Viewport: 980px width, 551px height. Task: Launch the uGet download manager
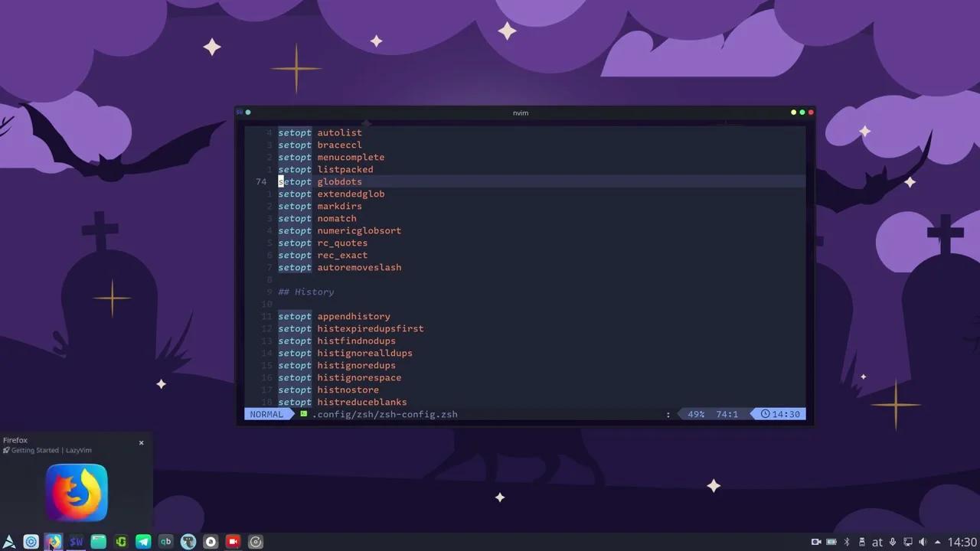[121, 542]
